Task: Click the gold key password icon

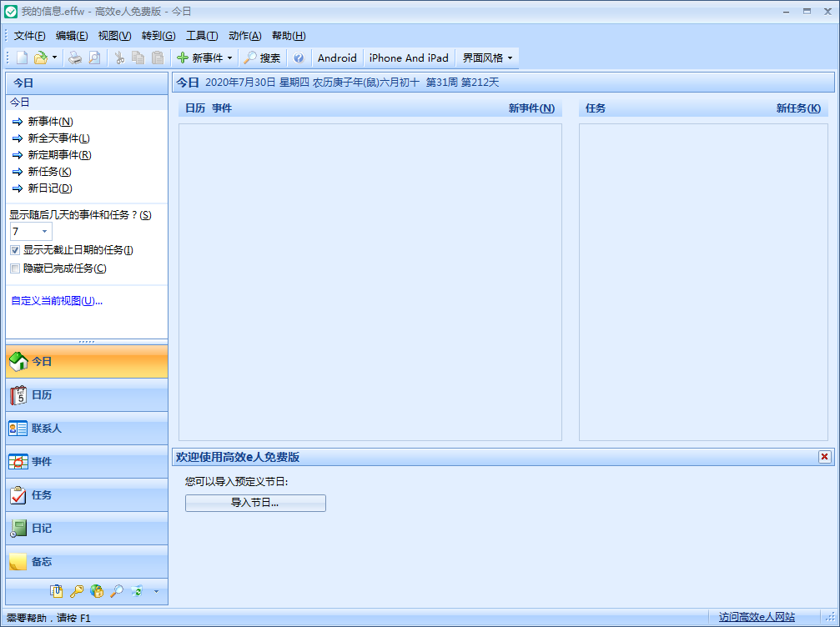Action: [77, 591]
